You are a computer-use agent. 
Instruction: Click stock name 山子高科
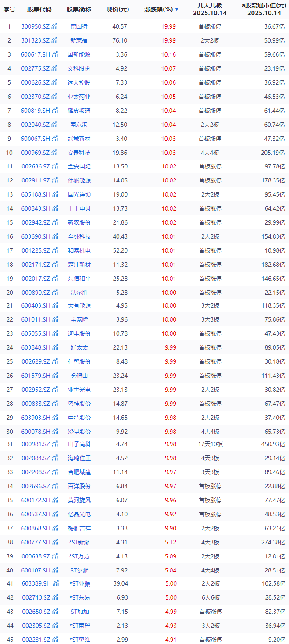[79, 444]
